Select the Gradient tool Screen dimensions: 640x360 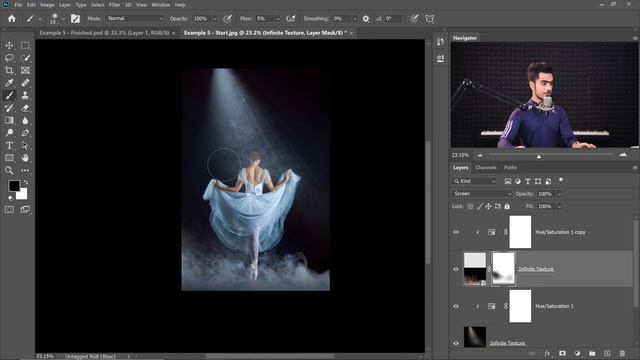9,120
